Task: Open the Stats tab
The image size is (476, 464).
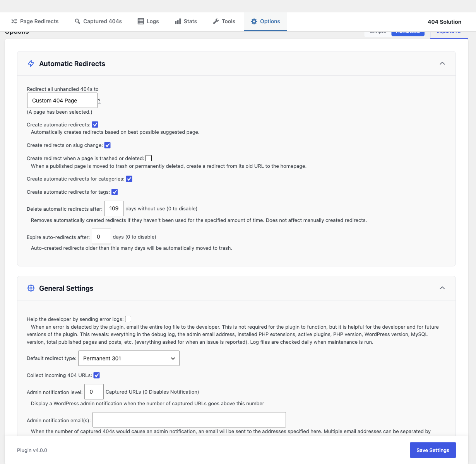Action: click(x=186, y=21)
